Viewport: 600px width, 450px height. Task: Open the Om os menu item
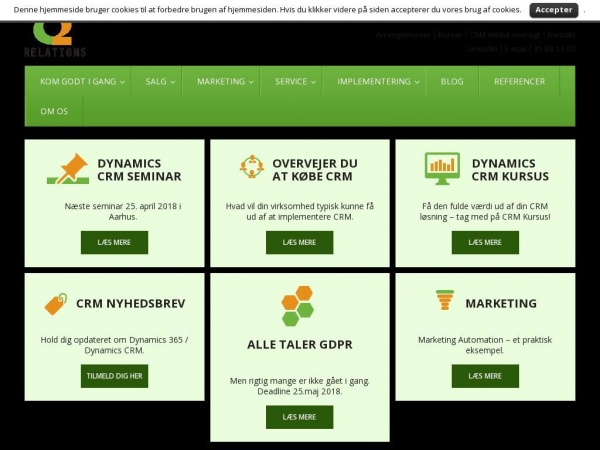click(54, 111)
